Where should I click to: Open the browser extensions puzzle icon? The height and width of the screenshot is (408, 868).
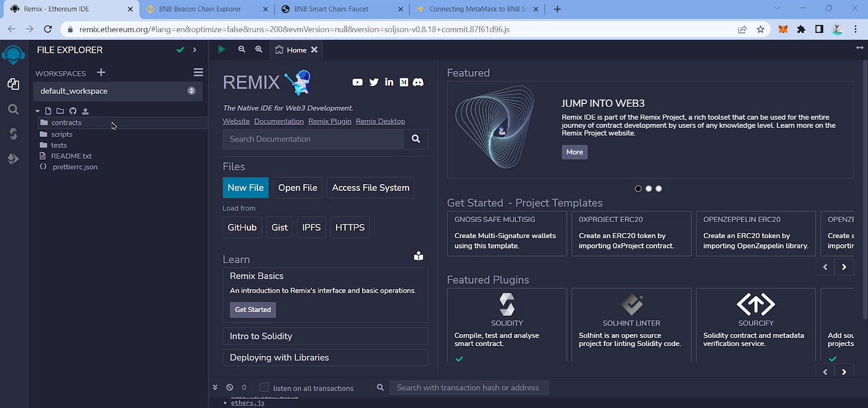pyautogui.click(x=801, y=29)
